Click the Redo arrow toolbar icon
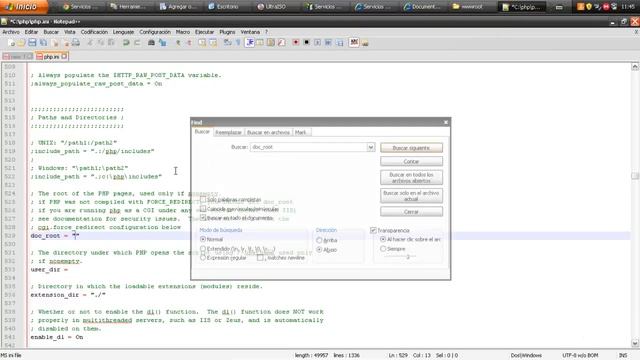Viewport: 640px width, 360px height. (137, 42)
